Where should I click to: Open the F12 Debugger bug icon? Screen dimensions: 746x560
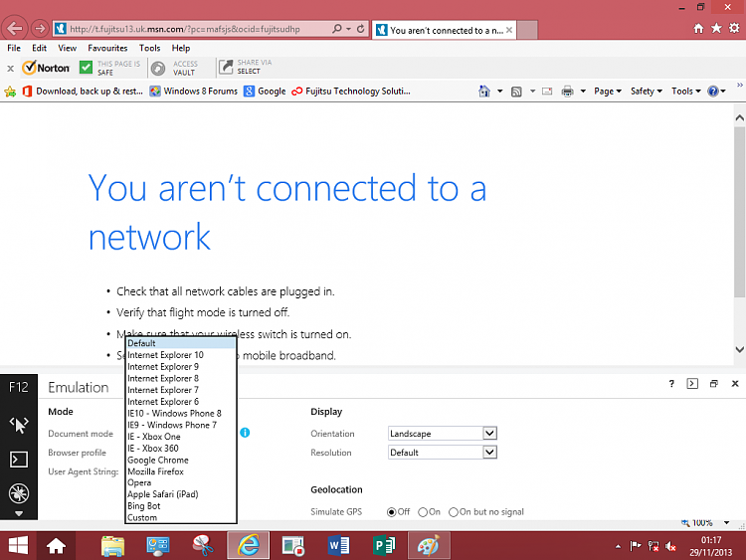coord(19,493)
